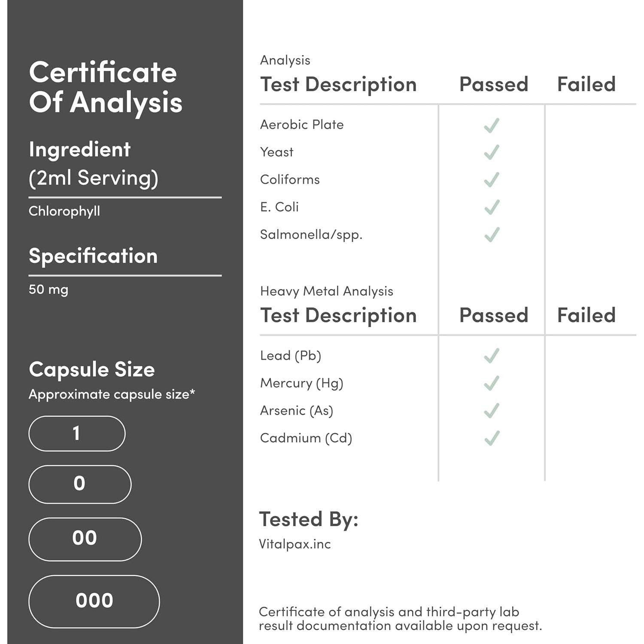Click the Arsenic (As) passed checkmark
The width and height of the screenshot is (644, 644).
point(492,411)
